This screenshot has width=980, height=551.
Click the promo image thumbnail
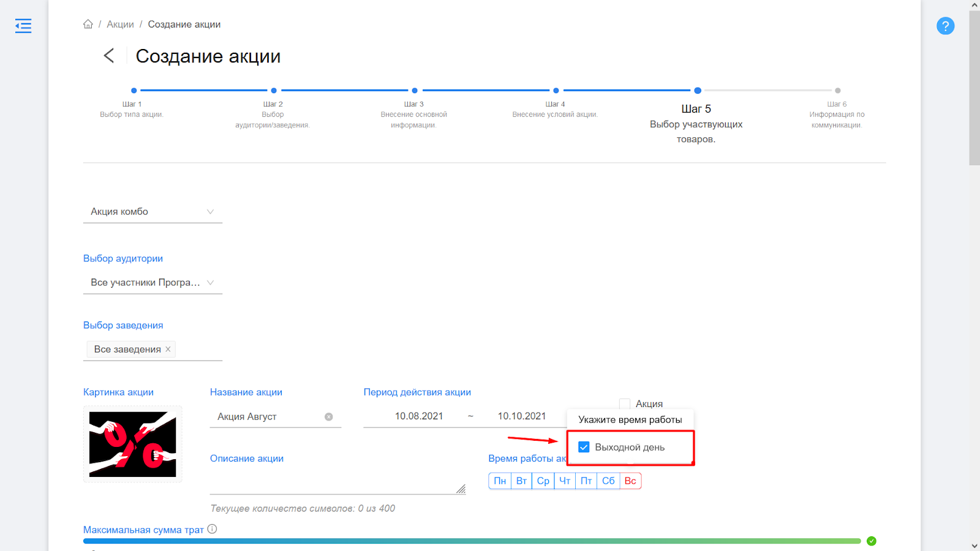(133, 444)
